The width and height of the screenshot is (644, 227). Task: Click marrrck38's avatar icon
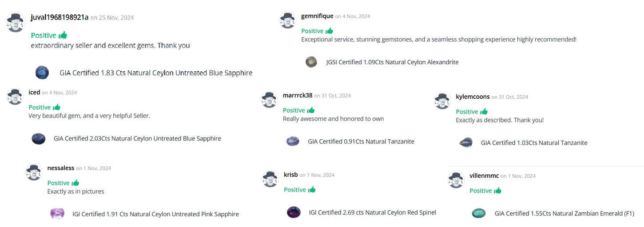coord(270,99)
